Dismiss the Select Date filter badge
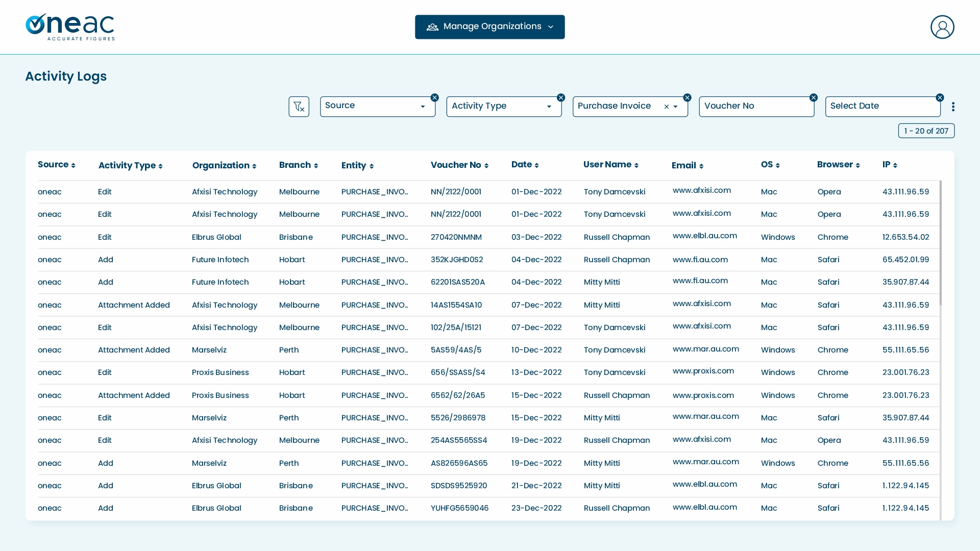Screen dimensions: 980x551 pyautogui.click(x=940, y=97)
